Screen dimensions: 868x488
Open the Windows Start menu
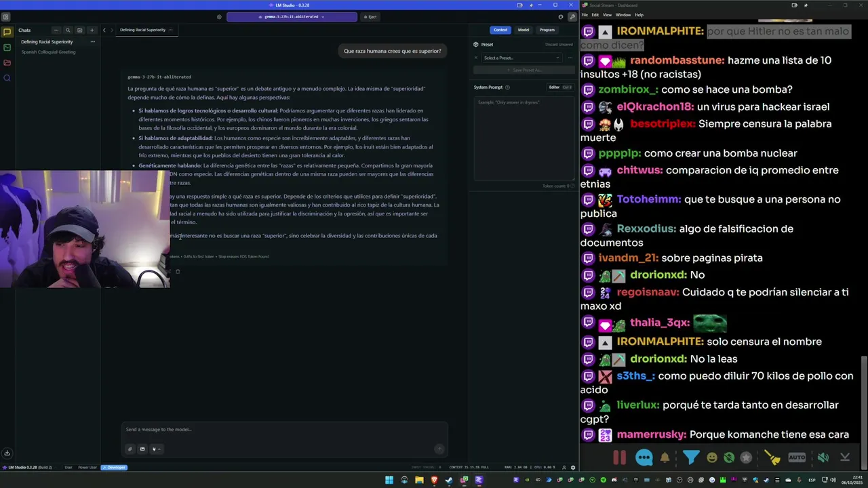click(x=389, y=480)
